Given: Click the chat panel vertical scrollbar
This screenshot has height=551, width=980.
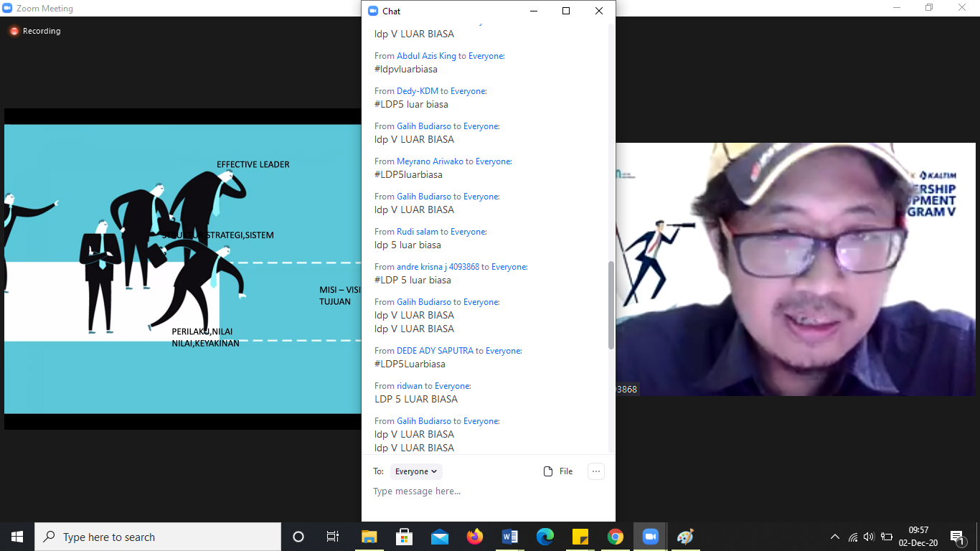Looking at the screenshot, I should [x=611, y=305].
